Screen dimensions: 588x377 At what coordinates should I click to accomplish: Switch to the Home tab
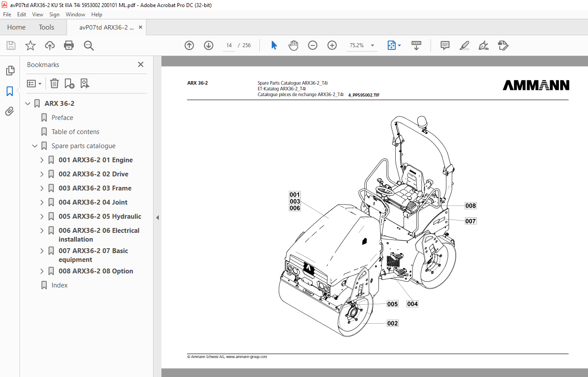pos(16,27)
